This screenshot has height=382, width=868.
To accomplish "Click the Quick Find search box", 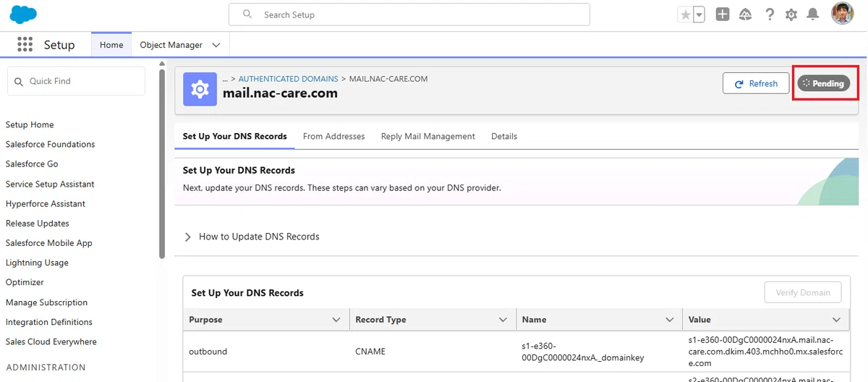I will pos(76,81).
